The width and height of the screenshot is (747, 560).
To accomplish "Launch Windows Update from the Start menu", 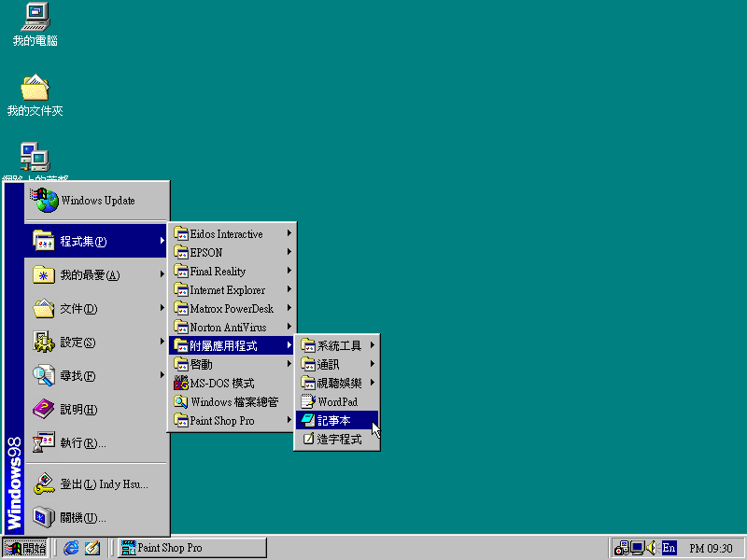I will 97,201.
